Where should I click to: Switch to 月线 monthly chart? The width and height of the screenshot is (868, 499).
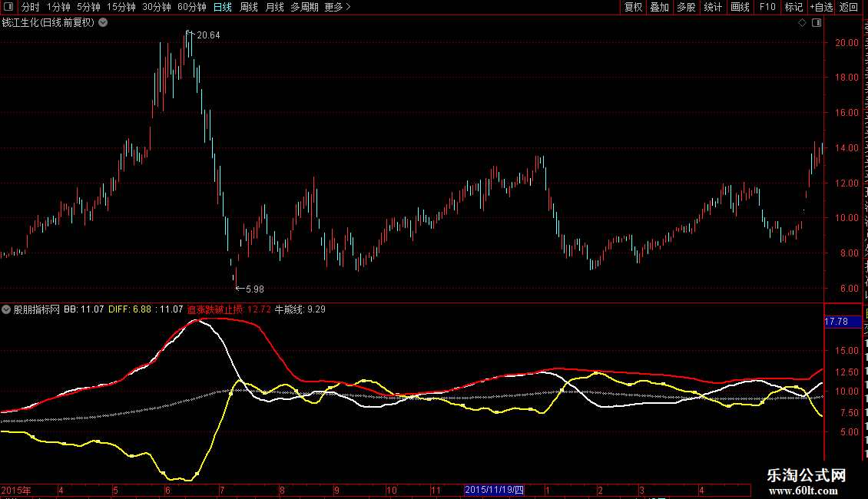[274, 7]
